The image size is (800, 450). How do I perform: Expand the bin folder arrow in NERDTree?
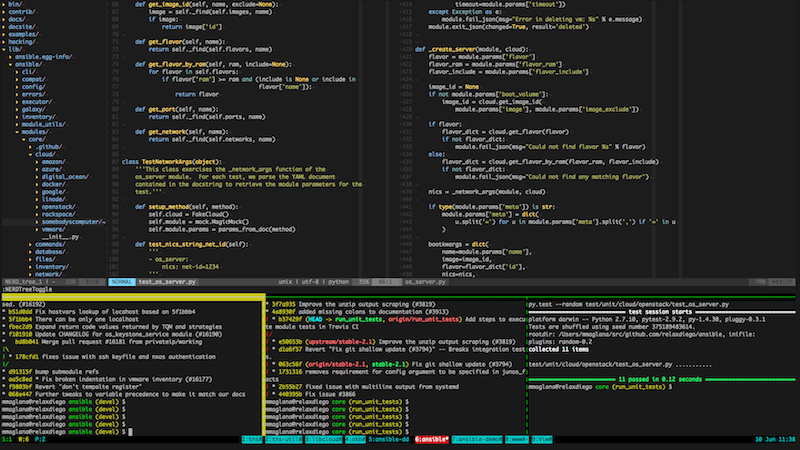pos(4,4)
